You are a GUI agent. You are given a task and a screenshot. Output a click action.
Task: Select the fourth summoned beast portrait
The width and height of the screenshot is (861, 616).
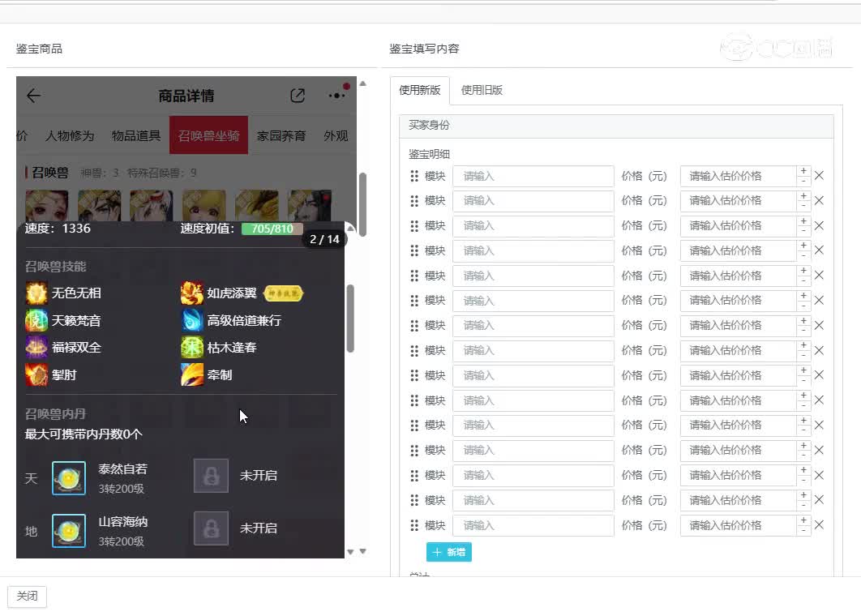pyautogui.click(x=204, y=205)
